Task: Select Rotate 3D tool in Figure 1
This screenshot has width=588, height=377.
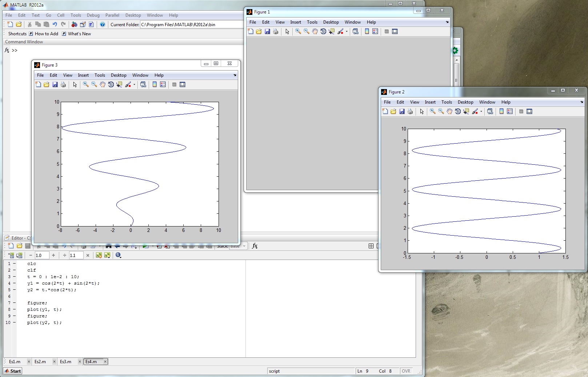Action: click(323, 32)
